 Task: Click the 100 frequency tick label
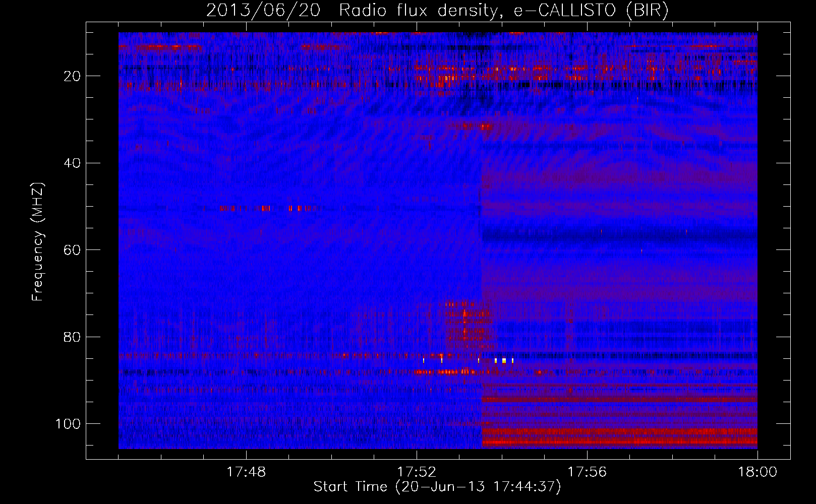68,424
